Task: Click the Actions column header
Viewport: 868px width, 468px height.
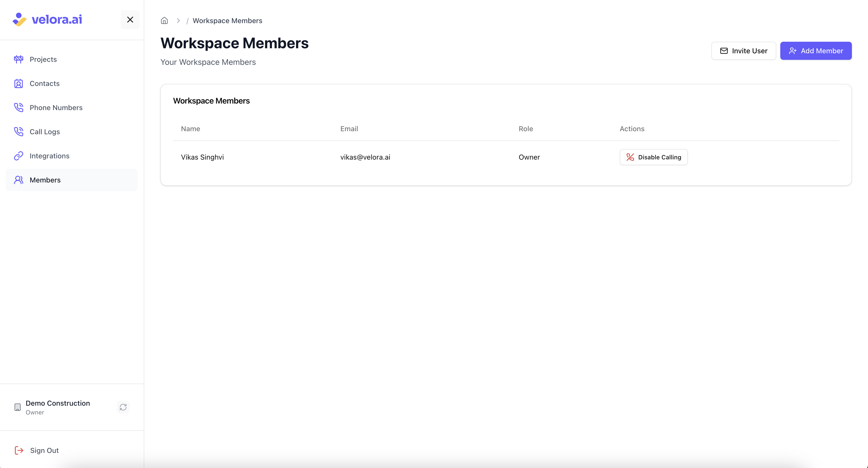Action: pyautogui.click(x=632, y=129)
